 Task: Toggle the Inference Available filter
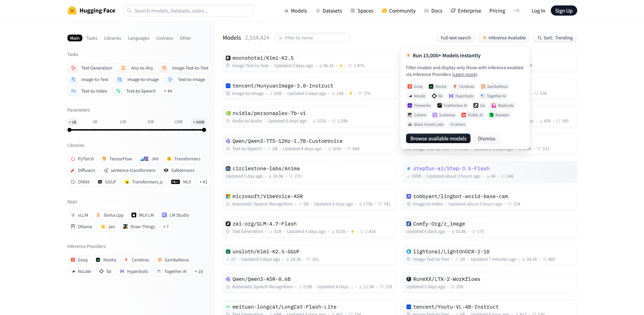click(504, 38)
